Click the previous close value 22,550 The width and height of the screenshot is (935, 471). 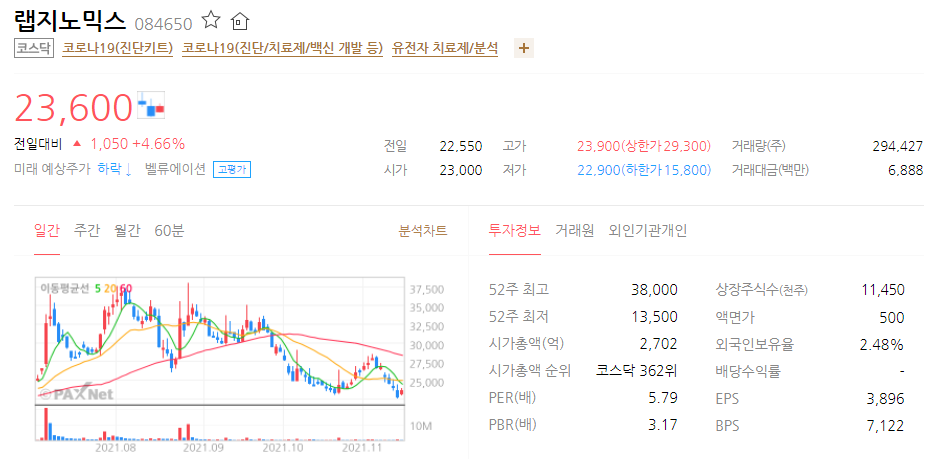(461, 146)
